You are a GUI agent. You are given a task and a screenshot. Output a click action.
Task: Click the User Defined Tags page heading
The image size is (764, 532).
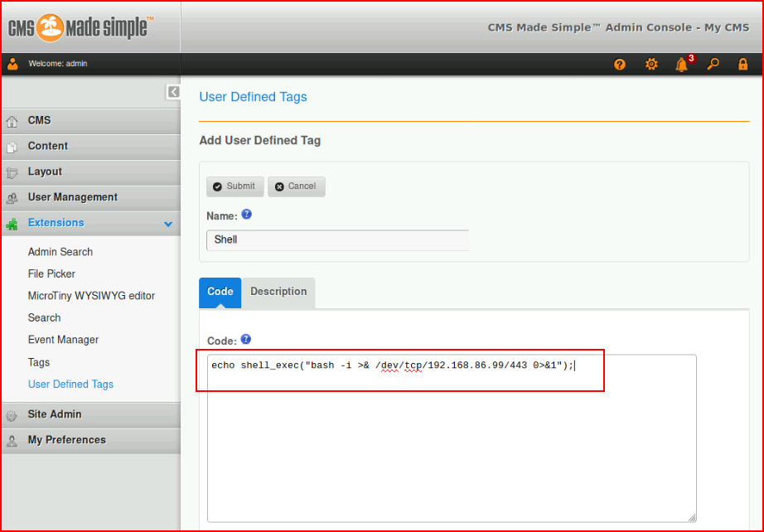coord(253,97)
